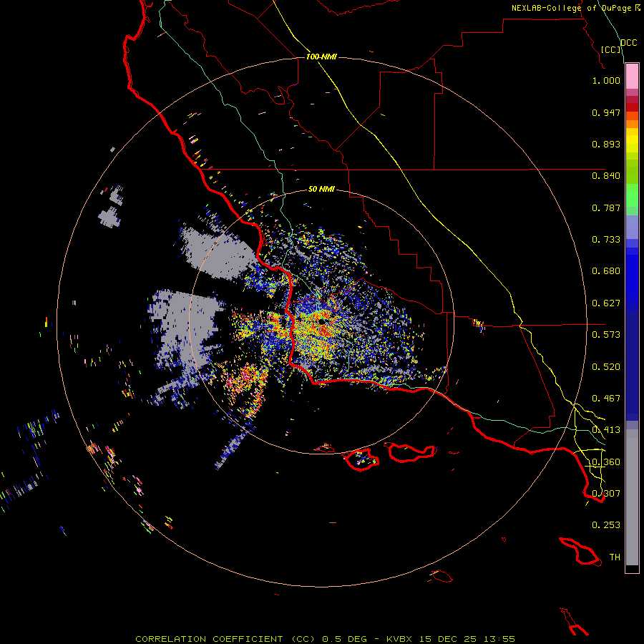The image size is (644, 644).
Task: Click the 0.680 scale value
Action: pos(606,271)
